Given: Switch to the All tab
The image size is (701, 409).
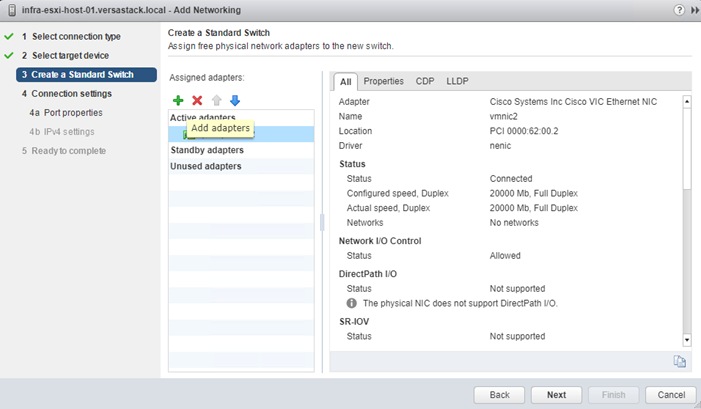Looking at the screenshot, I should coord(346,82).
